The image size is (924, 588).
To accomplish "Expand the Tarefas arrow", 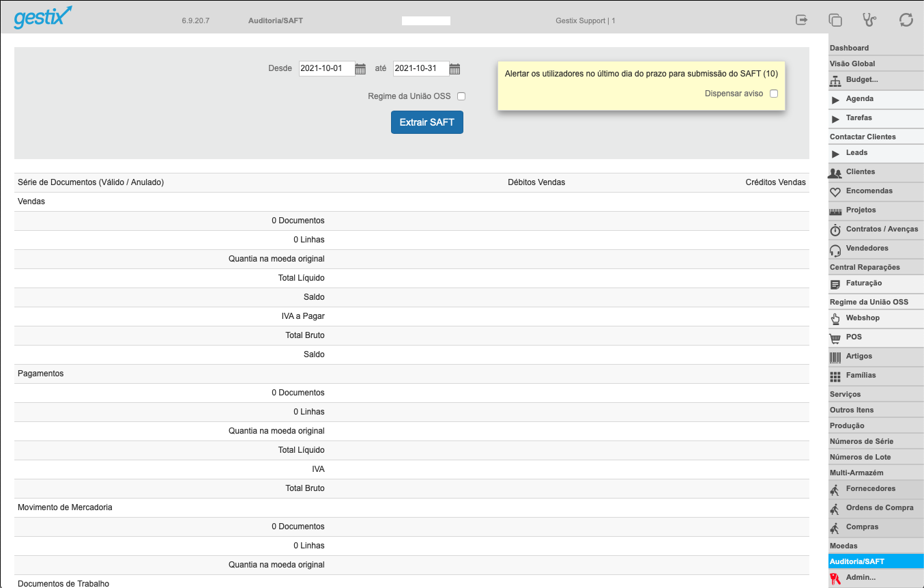I will 835,119.
